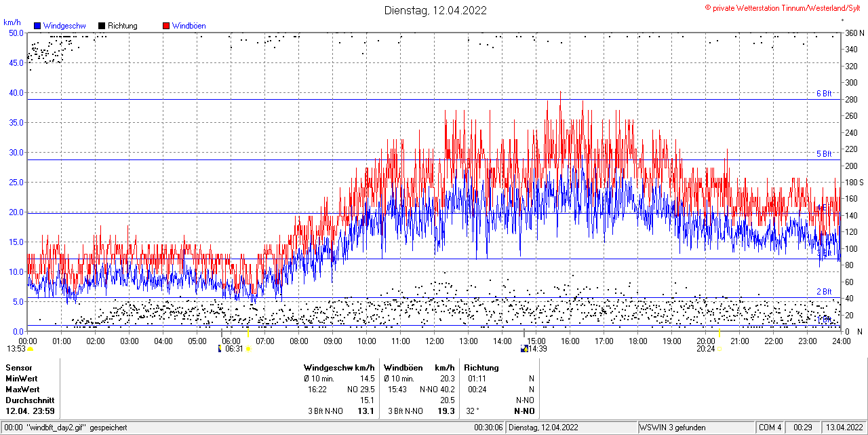Select the Windgeschw legend label

click(x=64, y=26)
